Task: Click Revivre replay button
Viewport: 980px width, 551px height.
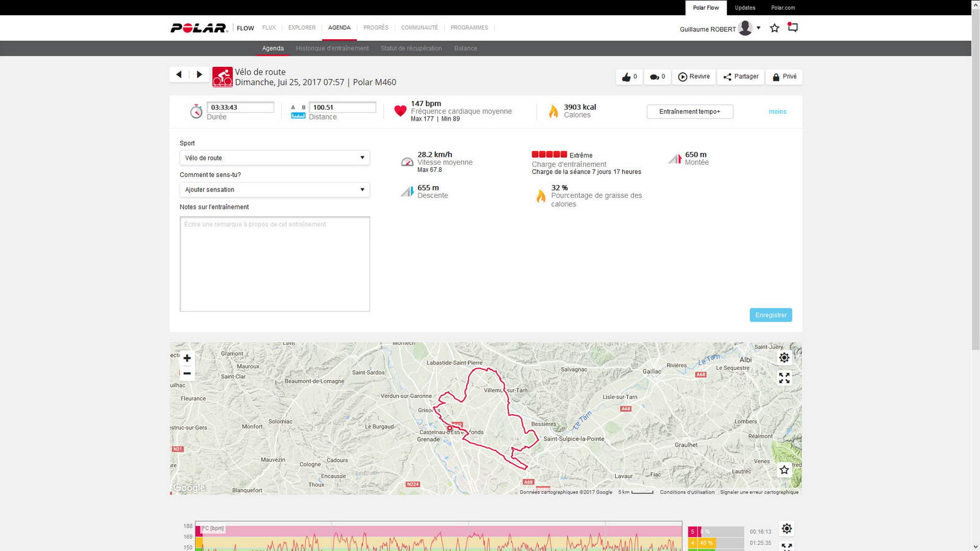Action: [x=694, y=77]
